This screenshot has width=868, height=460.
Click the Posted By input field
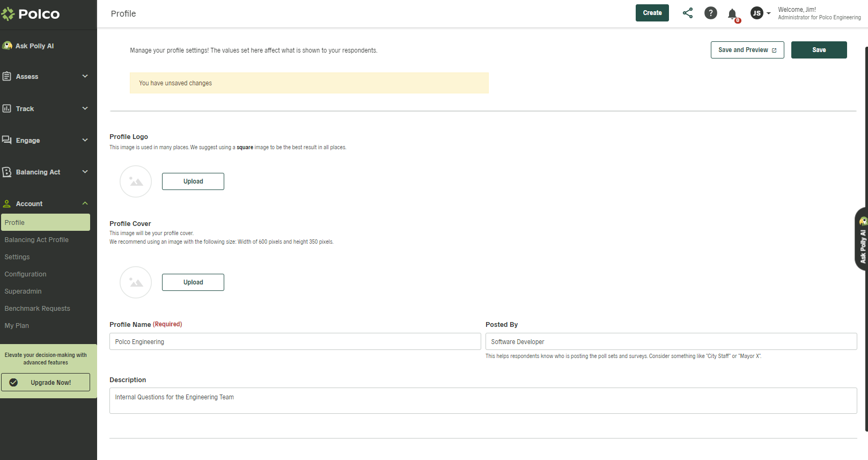click(671, 341)
